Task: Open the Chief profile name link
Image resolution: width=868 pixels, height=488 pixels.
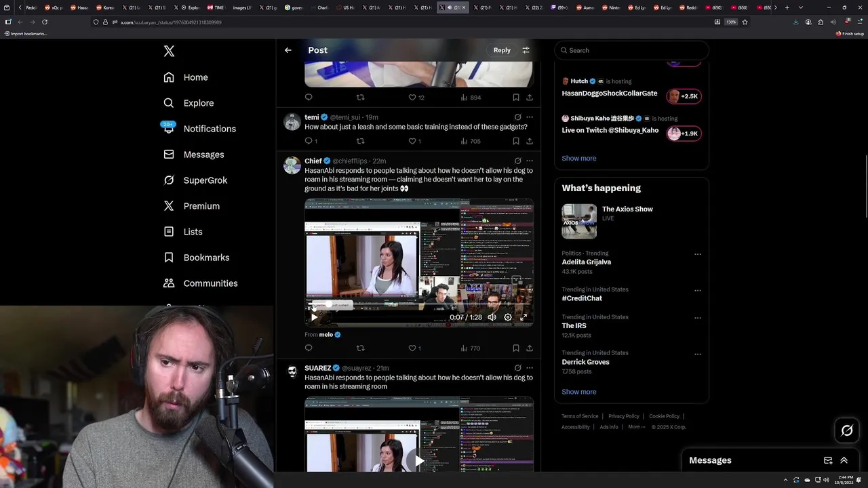Action: 313,161
